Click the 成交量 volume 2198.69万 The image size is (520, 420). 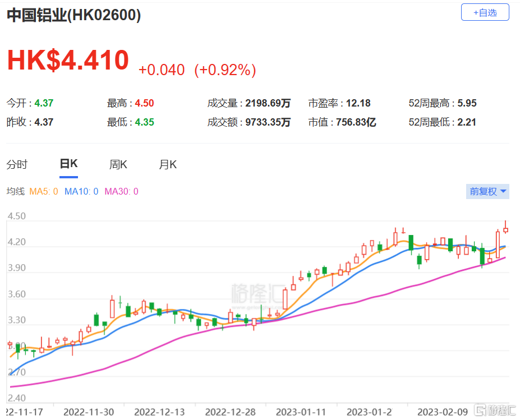point(268,103)
